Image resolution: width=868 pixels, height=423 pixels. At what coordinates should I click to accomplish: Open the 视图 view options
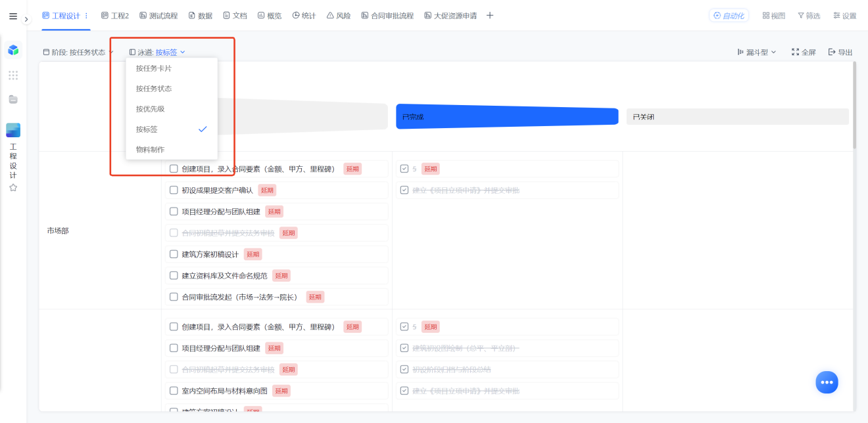[x=774, y=16]
